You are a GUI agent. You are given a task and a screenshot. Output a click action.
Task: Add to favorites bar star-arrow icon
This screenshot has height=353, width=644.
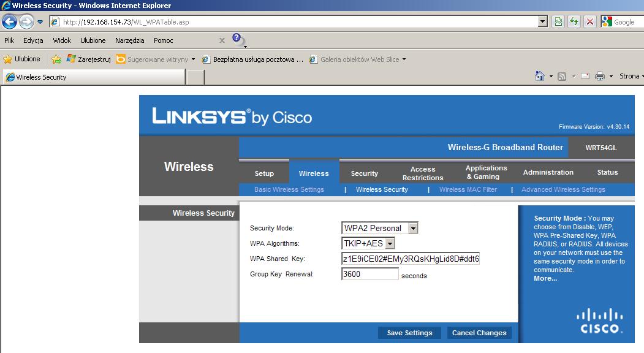(x=56, y=59)
